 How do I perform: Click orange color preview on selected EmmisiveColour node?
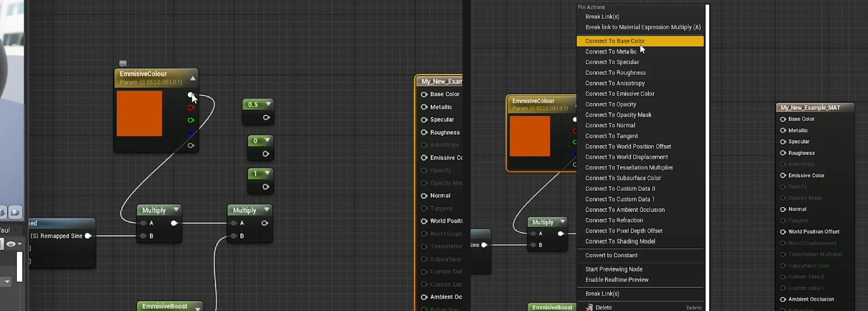pyautogui.click(x=530, y=136)
